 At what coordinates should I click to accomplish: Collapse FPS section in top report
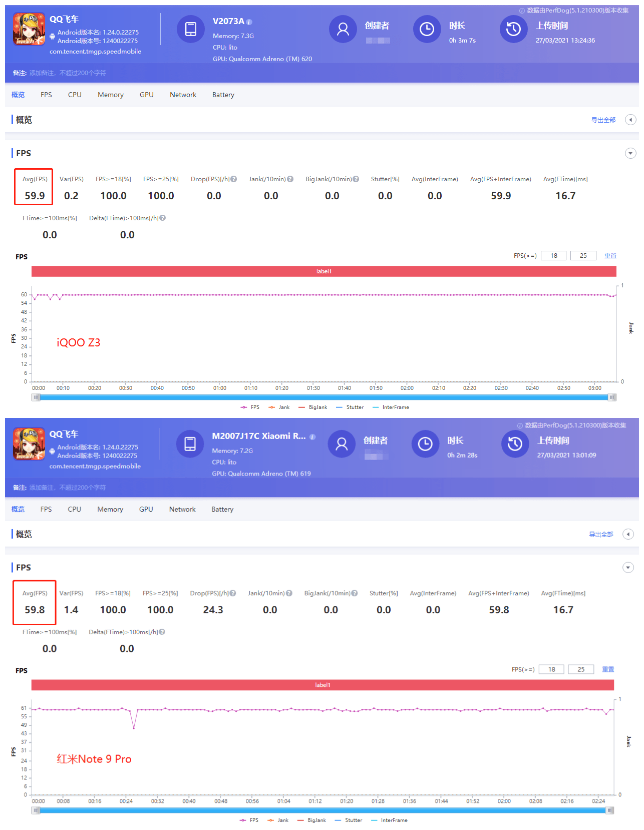pos(631,153)
